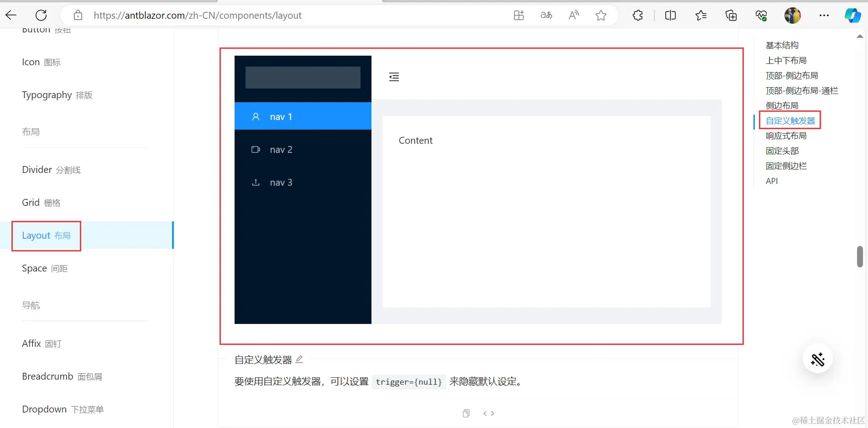Click the video camera icon beside nav 2
Viewport: 868px width, 428px height.
coord(256,150)
